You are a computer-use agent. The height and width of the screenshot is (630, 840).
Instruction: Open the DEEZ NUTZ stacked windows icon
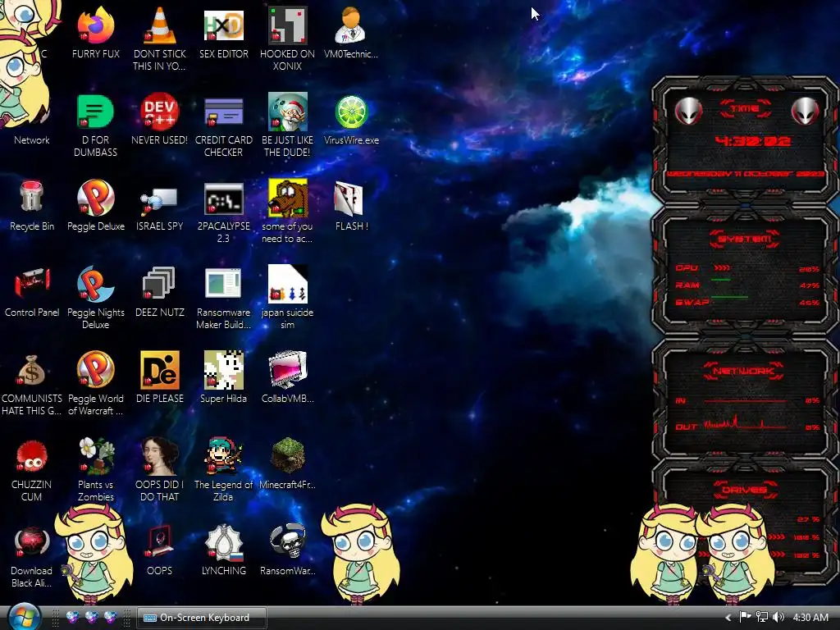click(158, 283)
